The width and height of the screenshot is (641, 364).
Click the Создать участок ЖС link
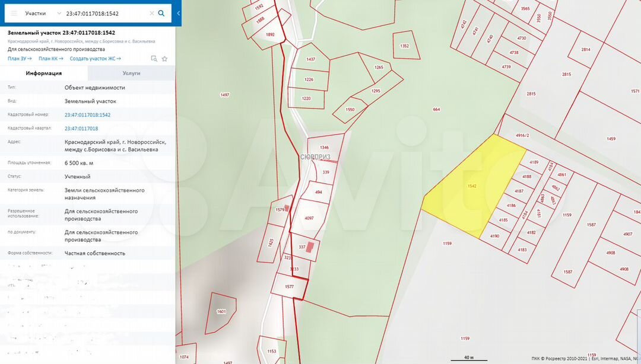click(x=95, y=59)
